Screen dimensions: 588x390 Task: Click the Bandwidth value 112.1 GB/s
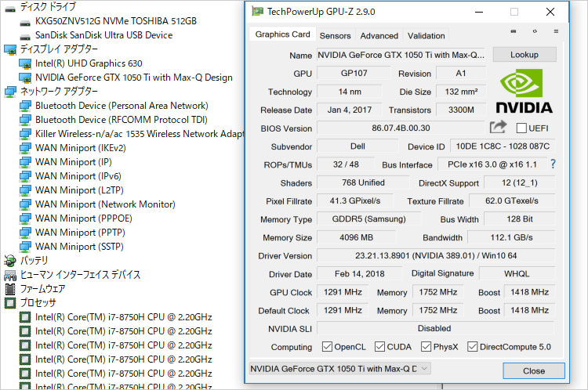[x=511, y=237]
